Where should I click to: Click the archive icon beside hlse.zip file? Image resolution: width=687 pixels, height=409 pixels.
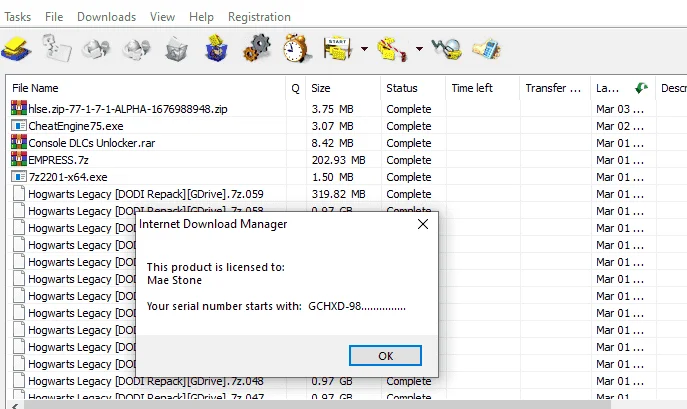click(19, 108)
